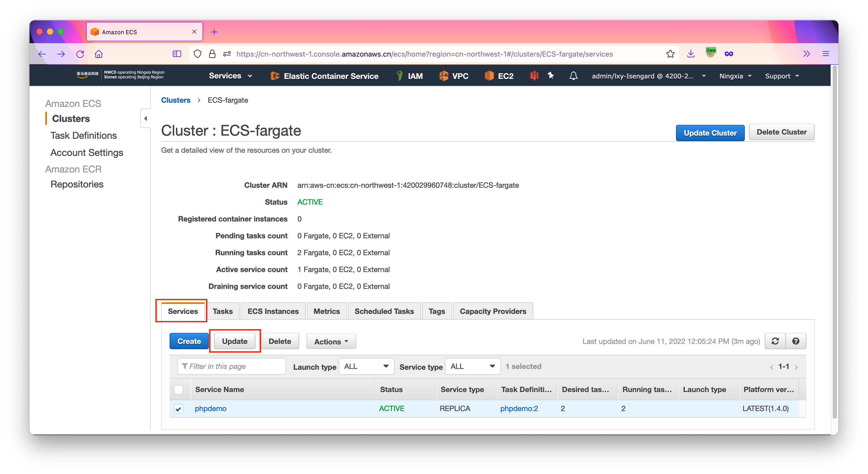Viewport: 868px width, 474px height.
Task: Select Clusters in the sidebar
Action: pos(71,118)
